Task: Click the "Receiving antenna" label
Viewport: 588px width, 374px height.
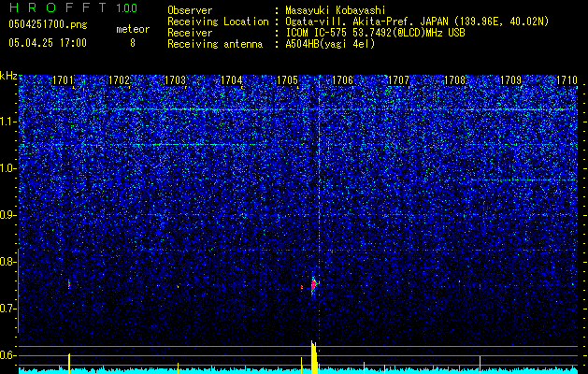Action: pos(215,44)
